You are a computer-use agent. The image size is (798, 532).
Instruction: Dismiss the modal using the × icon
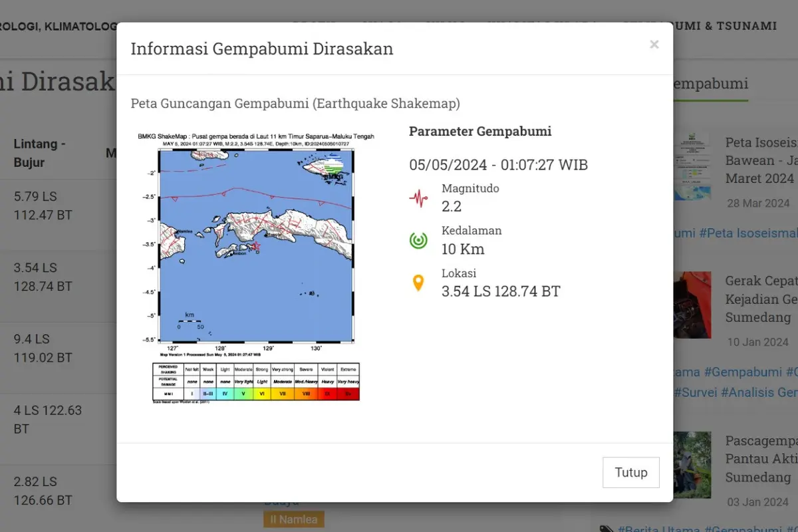coord(654,45)
